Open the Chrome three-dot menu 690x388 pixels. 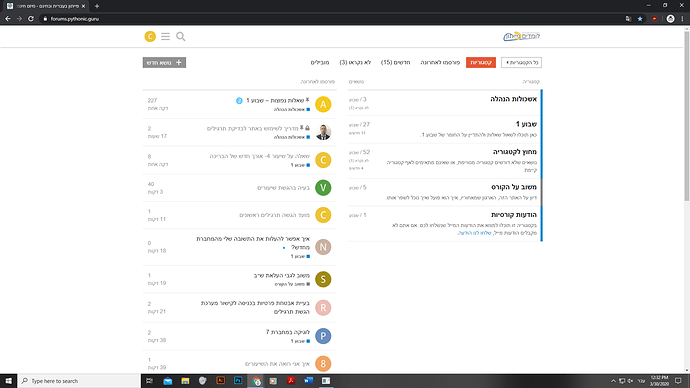(x=683, y=19)
